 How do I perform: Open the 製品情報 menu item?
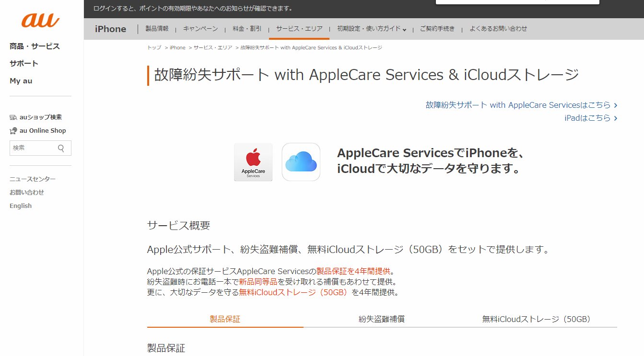(157, 29)
